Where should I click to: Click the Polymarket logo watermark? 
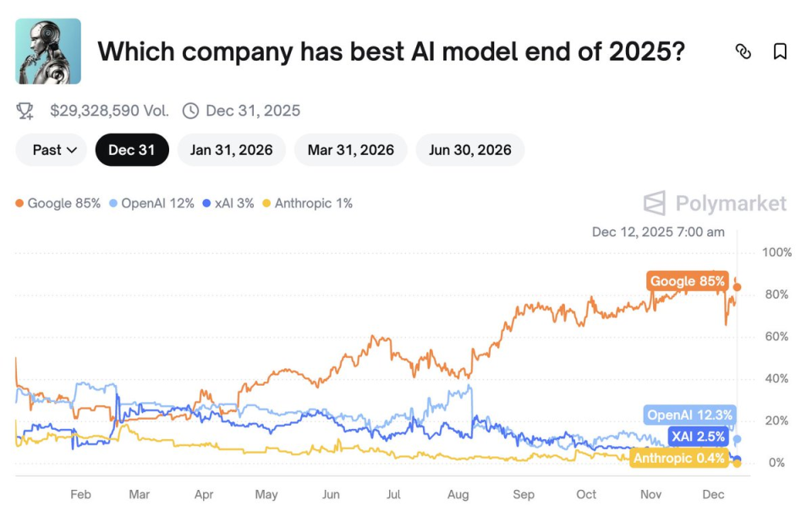(x=715, y=204)
